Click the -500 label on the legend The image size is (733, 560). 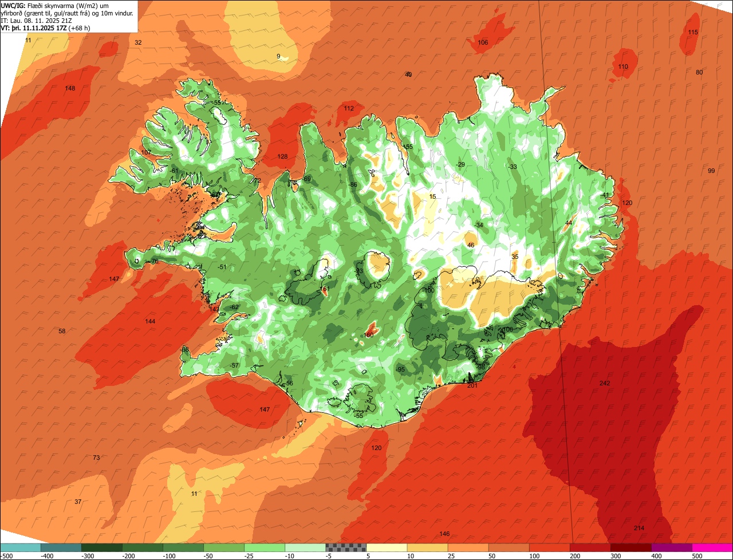pos(6,555)
